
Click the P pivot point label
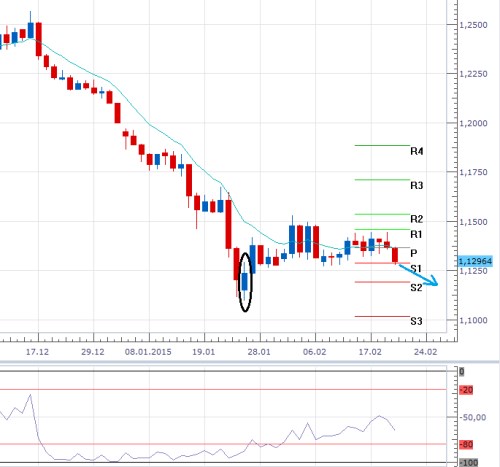coord(414,253)
